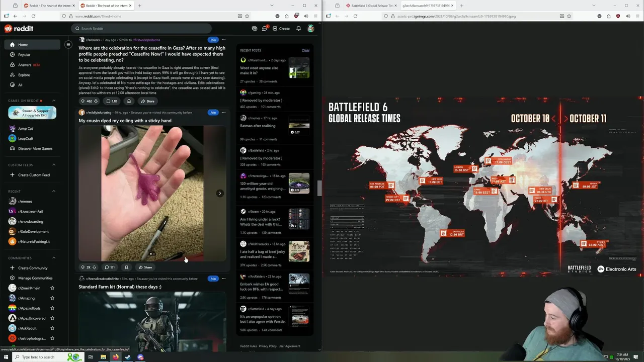Image resolution: width=644 pixels, height=362 pixels.
Task: Open overflow menu for the r/answers post
Action: (224, 40)
